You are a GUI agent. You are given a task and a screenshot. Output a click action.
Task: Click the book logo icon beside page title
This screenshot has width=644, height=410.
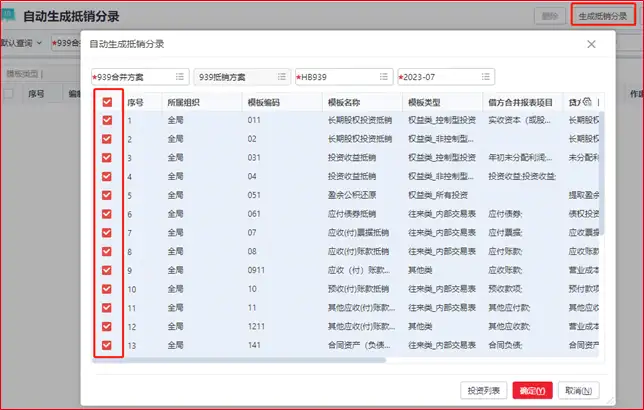click(8, 15)
